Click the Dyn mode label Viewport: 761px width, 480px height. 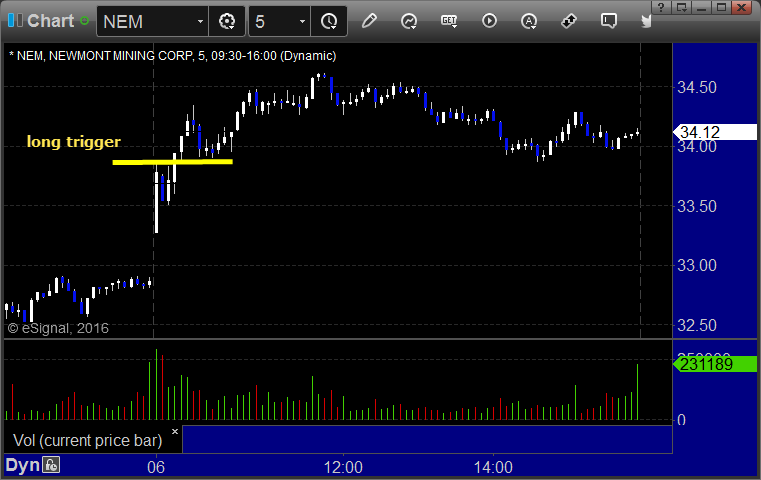tap(22, 465)
